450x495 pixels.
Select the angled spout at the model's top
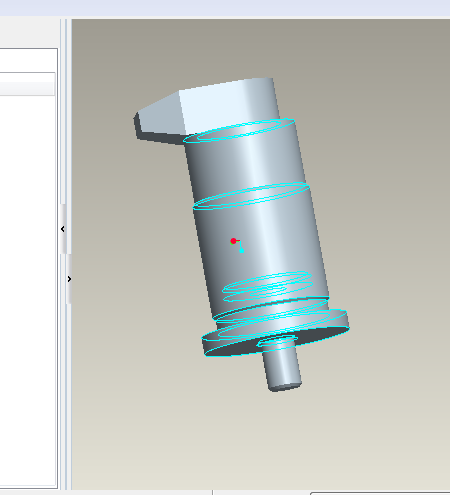tap(160, 117)
